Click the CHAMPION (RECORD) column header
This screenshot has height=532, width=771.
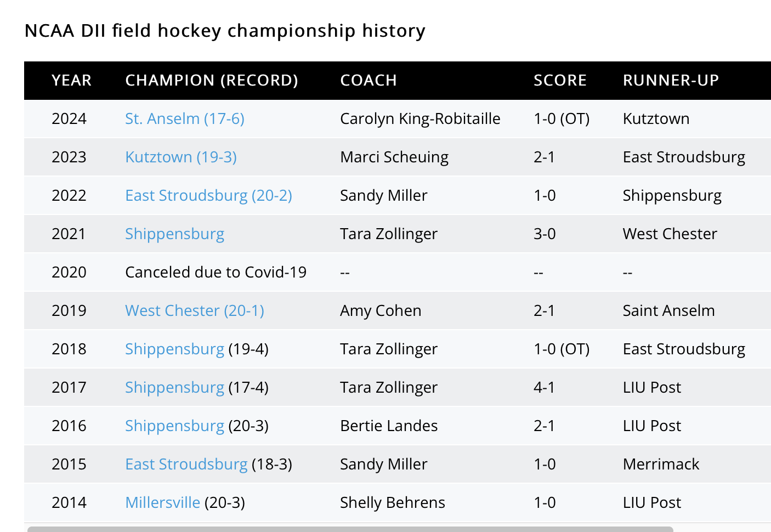coord(212,80)
